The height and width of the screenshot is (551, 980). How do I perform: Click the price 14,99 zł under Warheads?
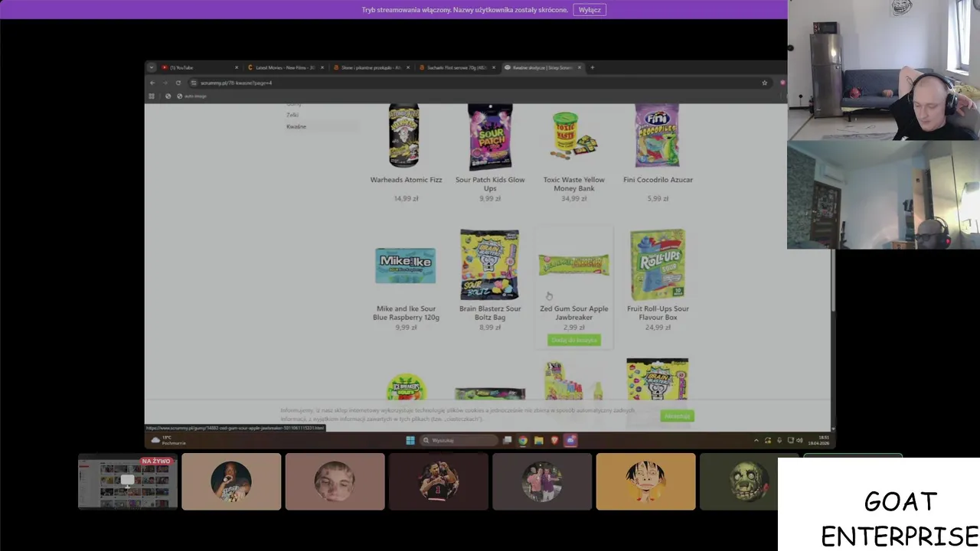(406, 198)
